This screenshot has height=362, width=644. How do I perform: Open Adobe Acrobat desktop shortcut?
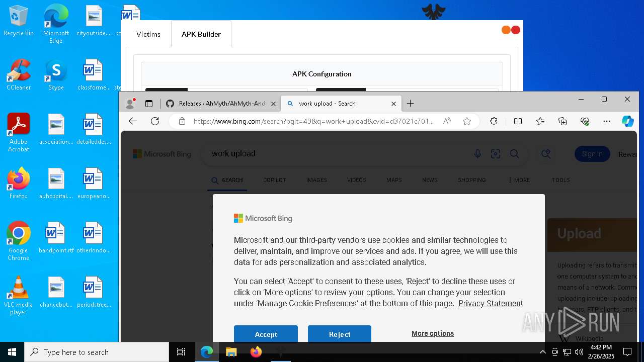tap(18, 133)
